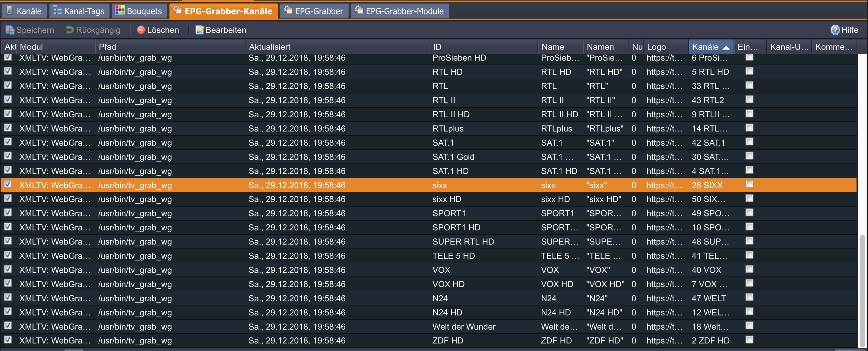This screenshot has width=868, height=351.
Task: Click channel cell "5 RTL HD"
Action: click(x=710, y=72)
